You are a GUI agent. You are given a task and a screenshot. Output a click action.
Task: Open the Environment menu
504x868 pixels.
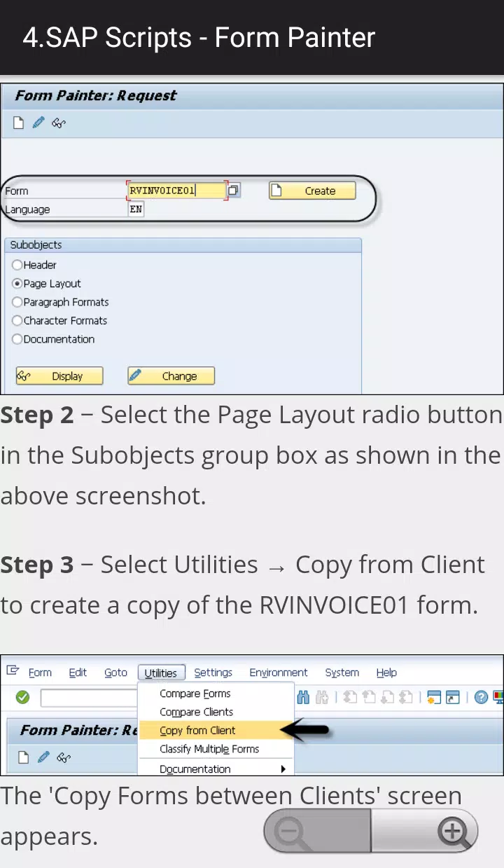(279, 673)
